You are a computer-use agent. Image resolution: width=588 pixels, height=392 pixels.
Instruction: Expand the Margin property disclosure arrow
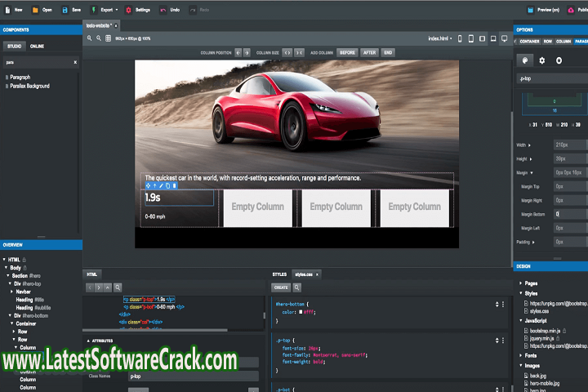(x=532, y=172)
